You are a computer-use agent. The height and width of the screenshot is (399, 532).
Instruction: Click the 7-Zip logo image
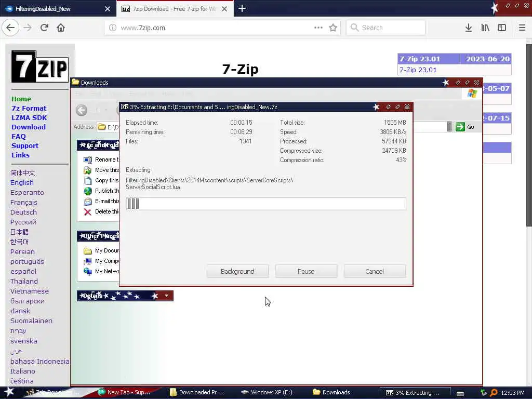pos(40,66)
